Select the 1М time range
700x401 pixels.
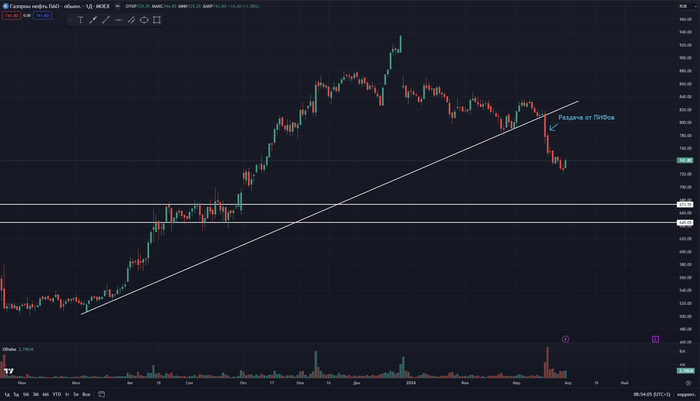26,394
